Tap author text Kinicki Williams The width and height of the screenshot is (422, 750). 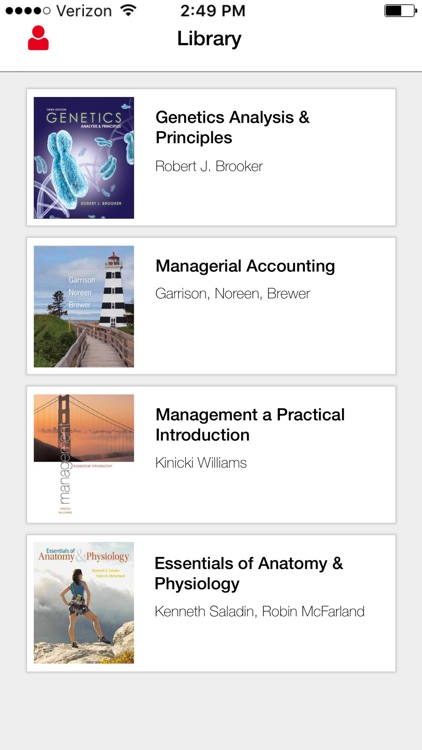coord(201,463)
